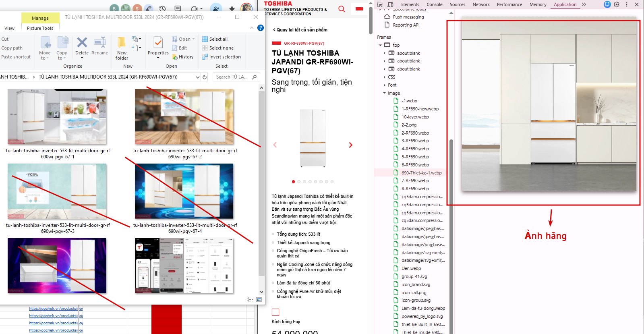Create a New folder in File Explorer
This screenshot has width=644, height=334.
point(122,48)
